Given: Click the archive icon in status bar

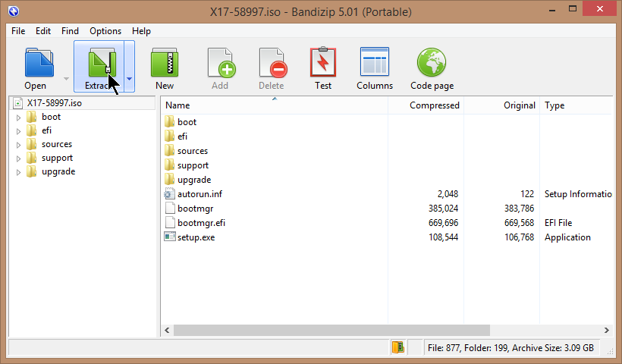Looking at the screenshot, I should (x=398, y=347).
